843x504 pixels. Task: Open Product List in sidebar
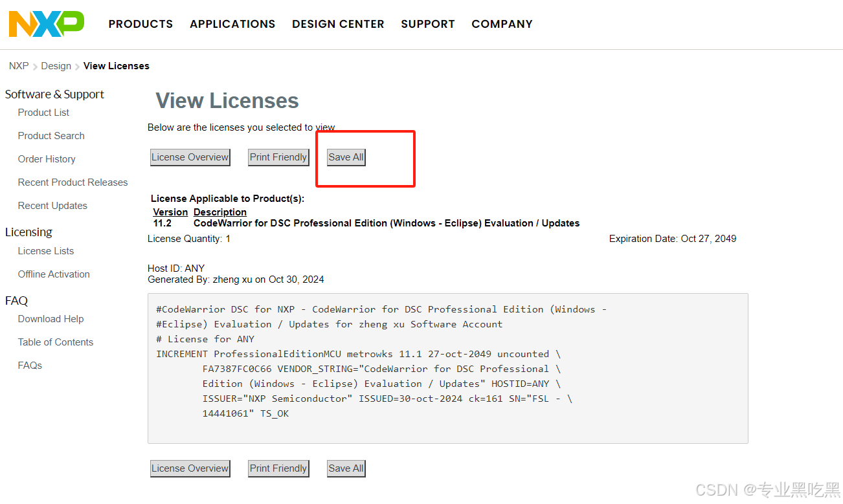click(x=43, y=113)
